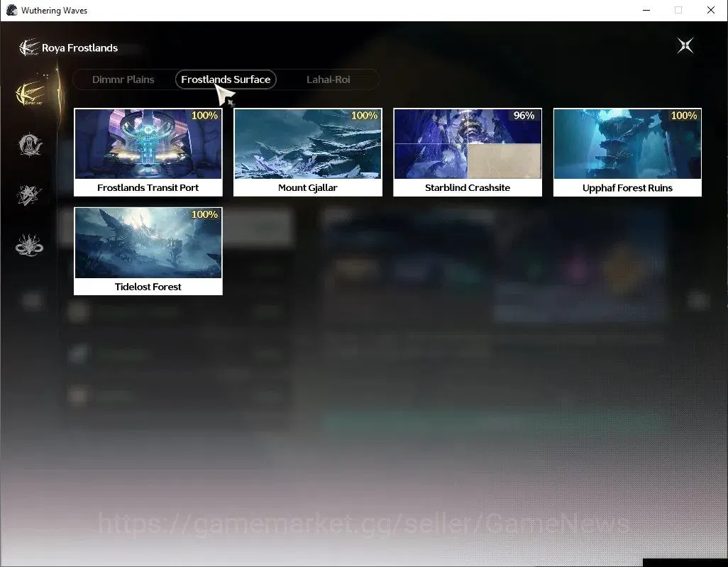Click the 96% progress badge on Starblind Crashsite

(x=524, y=115)
